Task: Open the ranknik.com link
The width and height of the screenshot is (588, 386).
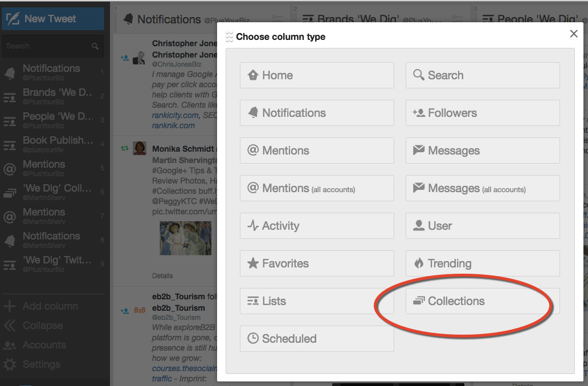Action: pos(173,125)
